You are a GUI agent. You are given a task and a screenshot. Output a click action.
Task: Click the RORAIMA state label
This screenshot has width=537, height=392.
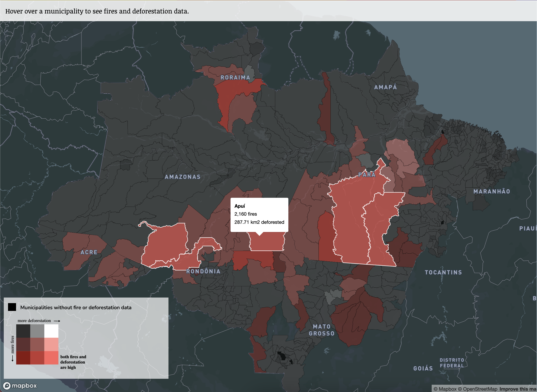pos(235,78)
